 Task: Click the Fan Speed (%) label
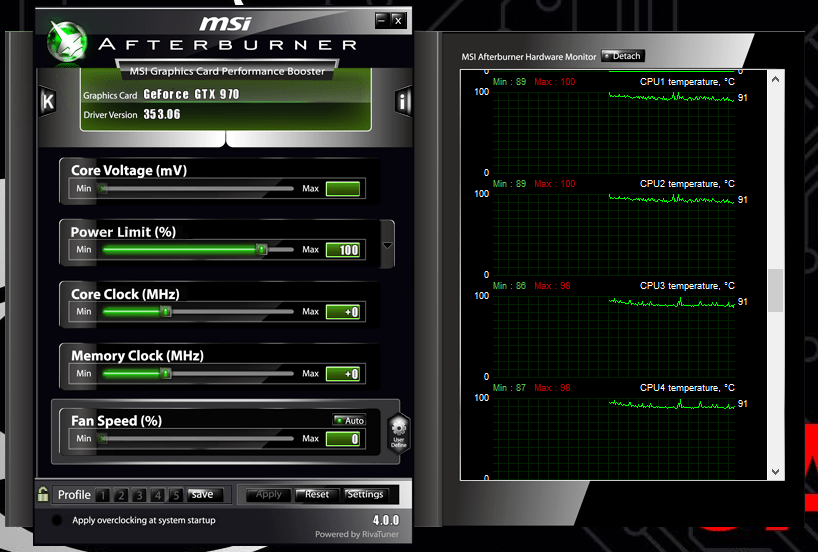coord(116,421)
